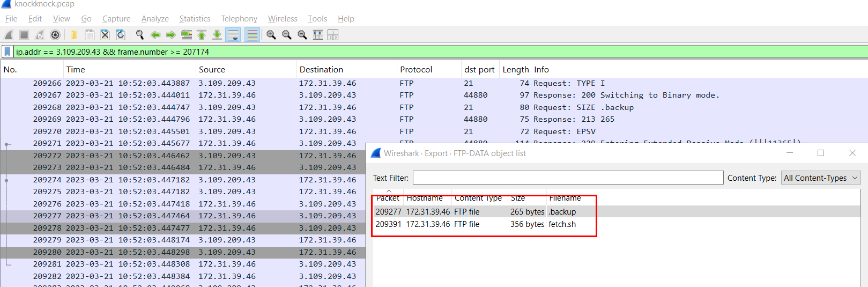Click the Text Filter input box

568,178
